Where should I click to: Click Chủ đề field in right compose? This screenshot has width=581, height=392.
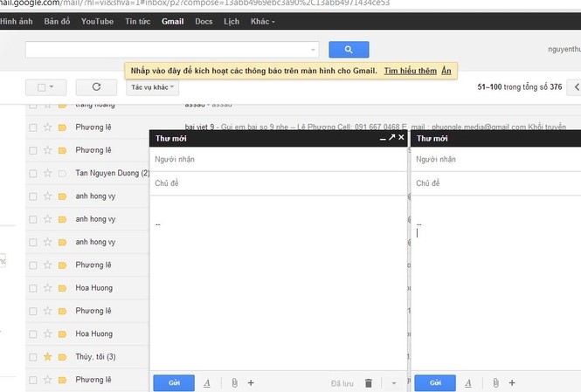click(x=496, y=183)
